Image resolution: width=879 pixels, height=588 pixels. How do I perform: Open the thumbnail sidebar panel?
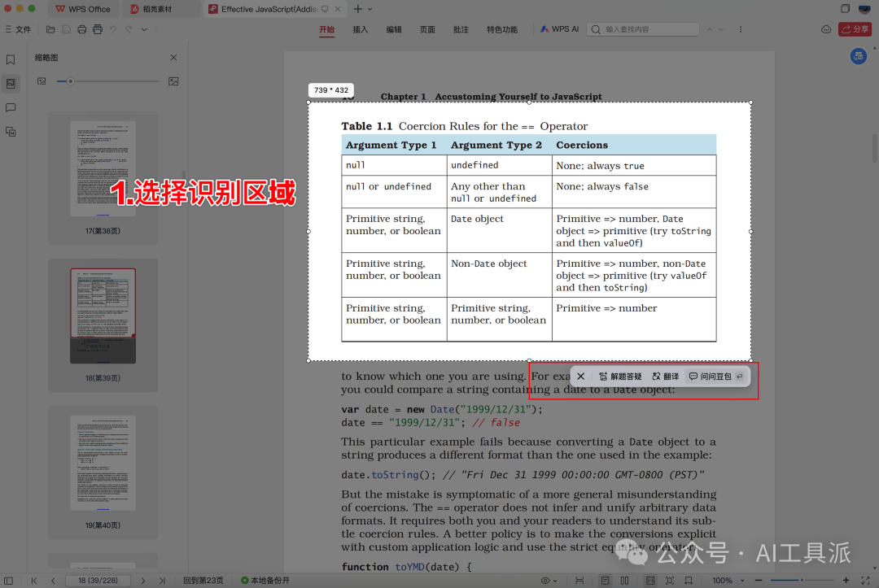pyautogui.click(x=11, y=84)
